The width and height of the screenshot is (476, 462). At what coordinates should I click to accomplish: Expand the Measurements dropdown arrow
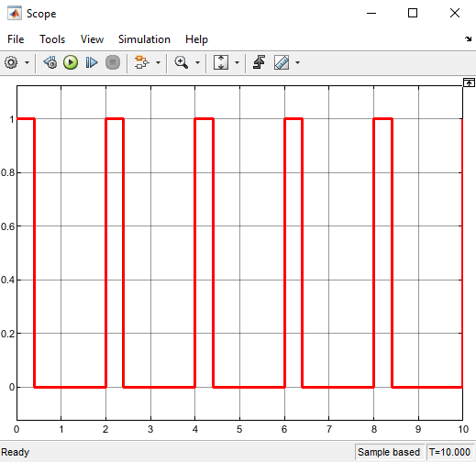point(297,62)
